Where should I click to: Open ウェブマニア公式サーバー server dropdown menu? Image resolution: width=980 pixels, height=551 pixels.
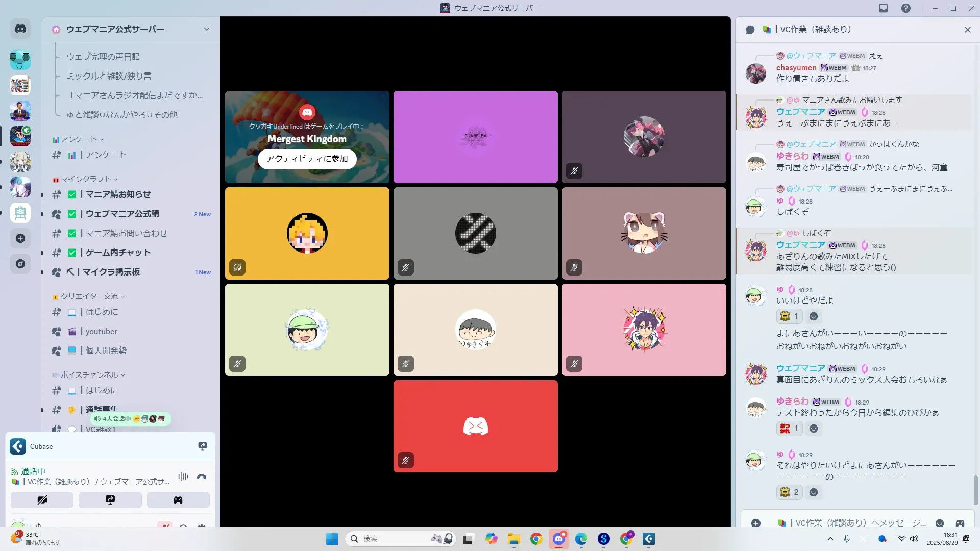point(206,29)
